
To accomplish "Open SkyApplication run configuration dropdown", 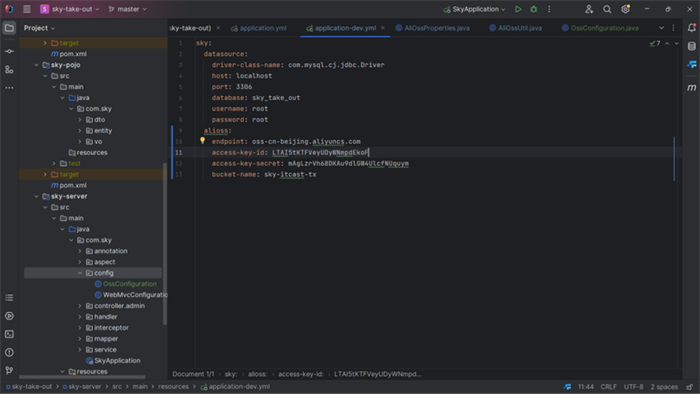I will [x=474, y=9].
